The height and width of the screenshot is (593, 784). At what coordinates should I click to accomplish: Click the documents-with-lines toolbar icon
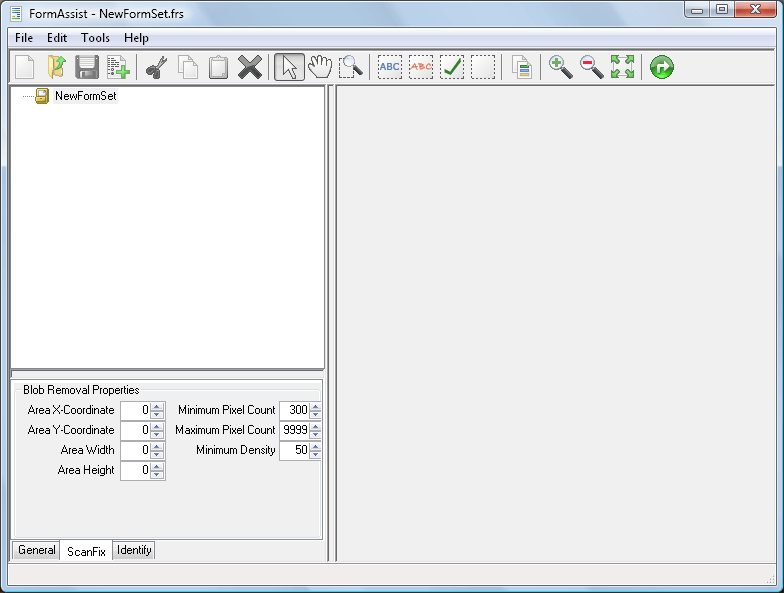[522, 67]
